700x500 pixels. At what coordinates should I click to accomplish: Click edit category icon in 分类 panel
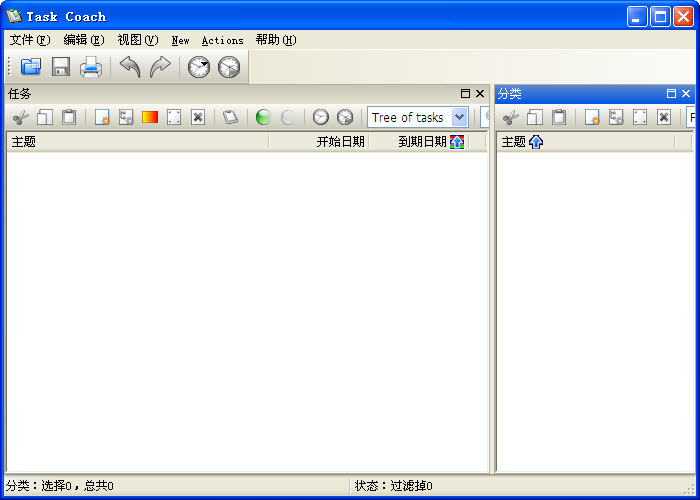[640, 117]
